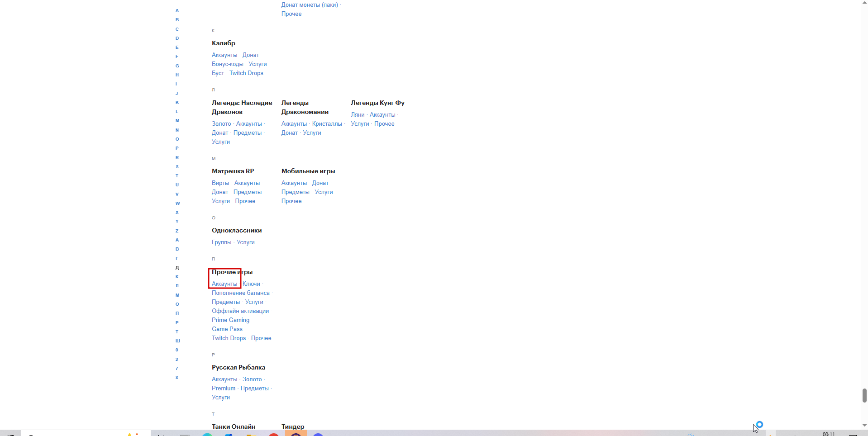Open the Оффлайн активации link
This screenshot has width=868, height=436.
(240, 311)
